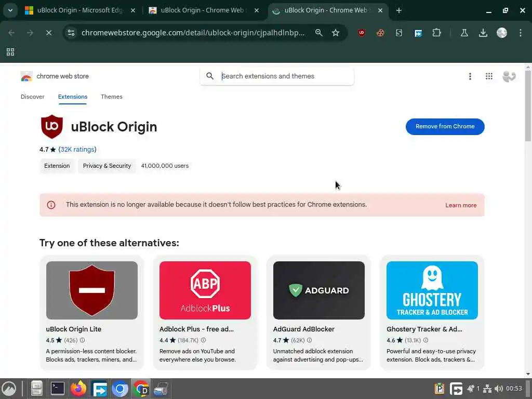Close the second uBlock Origin tab

pyautogui.click(x=257, y=10)
